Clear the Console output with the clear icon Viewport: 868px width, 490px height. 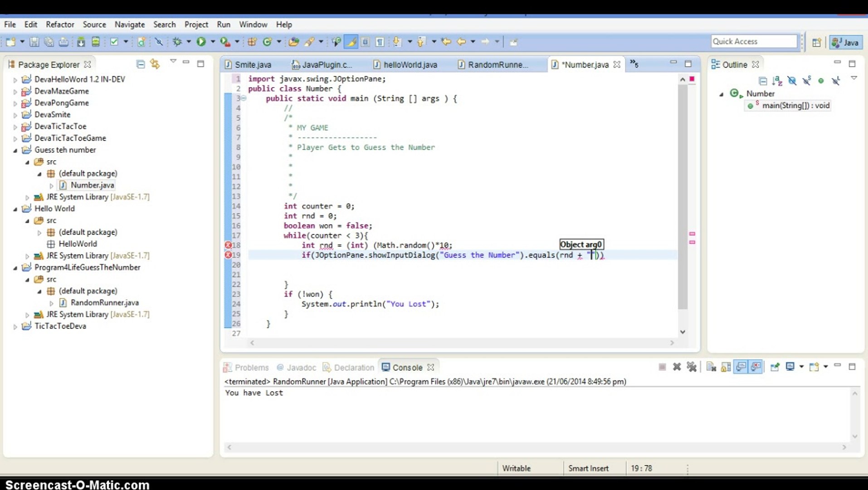[x=711, y=367]
